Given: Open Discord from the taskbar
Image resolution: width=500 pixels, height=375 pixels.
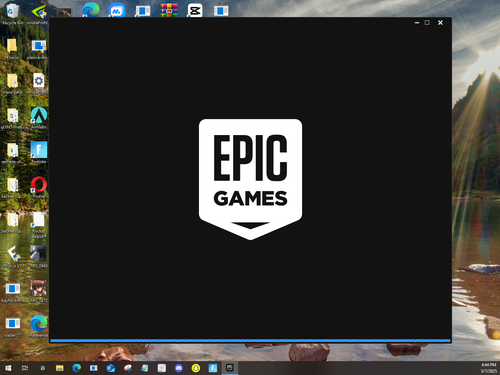Looking at the screenshot, I should click(179, 368).
